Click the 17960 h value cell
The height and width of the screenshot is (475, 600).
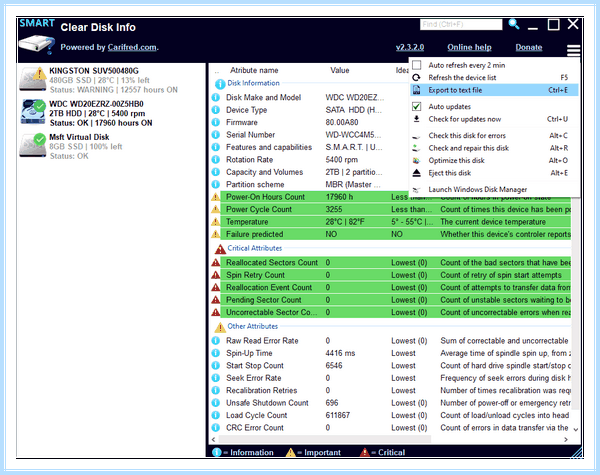point(339,197)
